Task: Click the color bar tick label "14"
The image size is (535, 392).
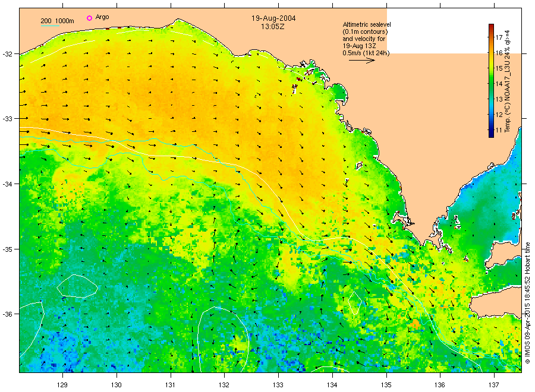Action: coord(499,84)
